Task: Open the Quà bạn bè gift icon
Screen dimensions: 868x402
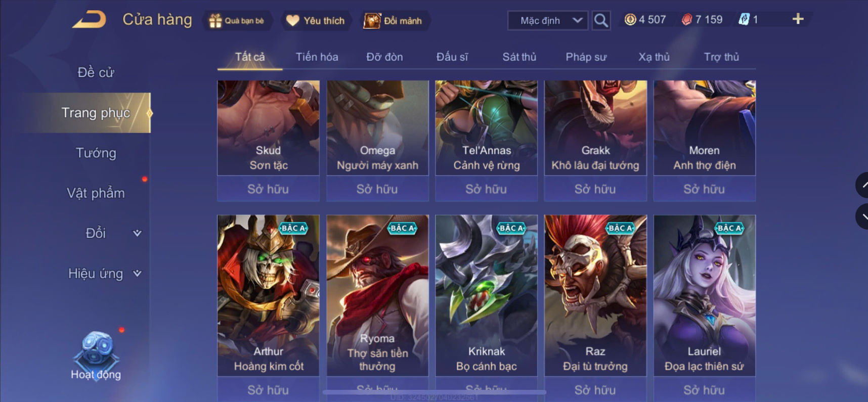Action: click(215, 21)
